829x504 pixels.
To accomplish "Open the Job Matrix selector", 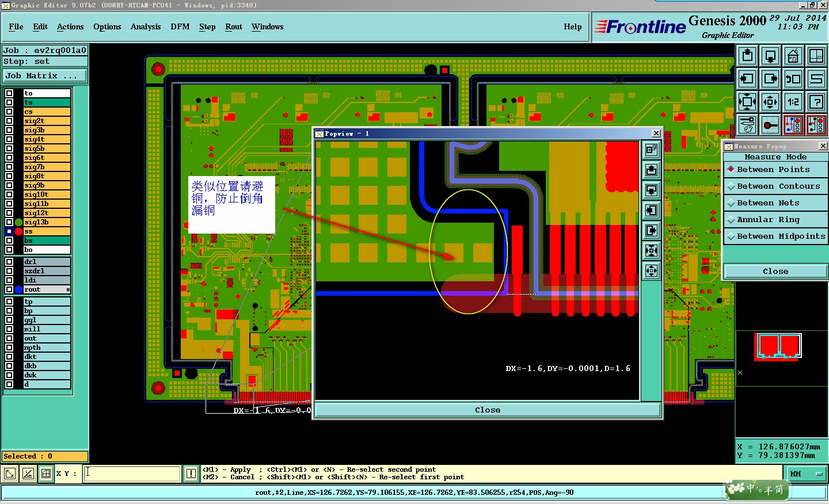I will pyautogui.click(x=45, y=76).
